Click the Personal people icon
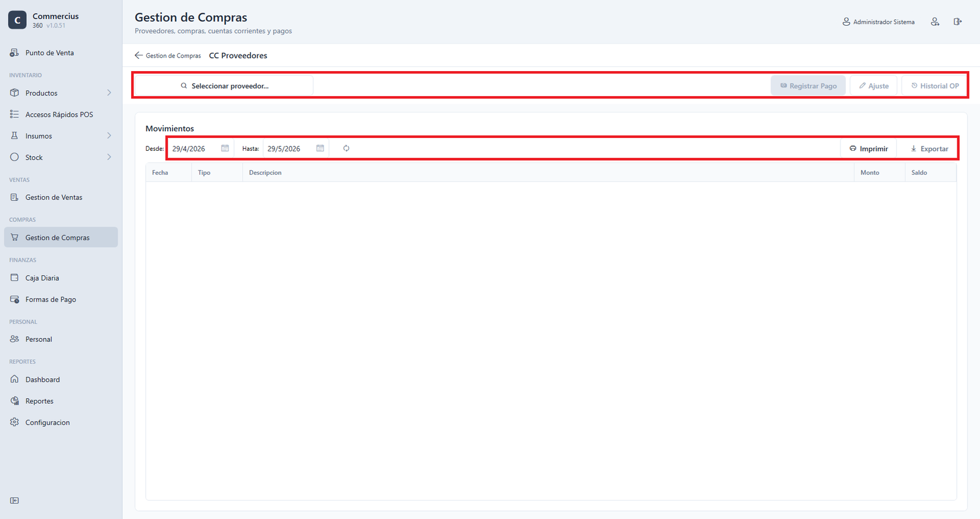 [x=15, y=339]
